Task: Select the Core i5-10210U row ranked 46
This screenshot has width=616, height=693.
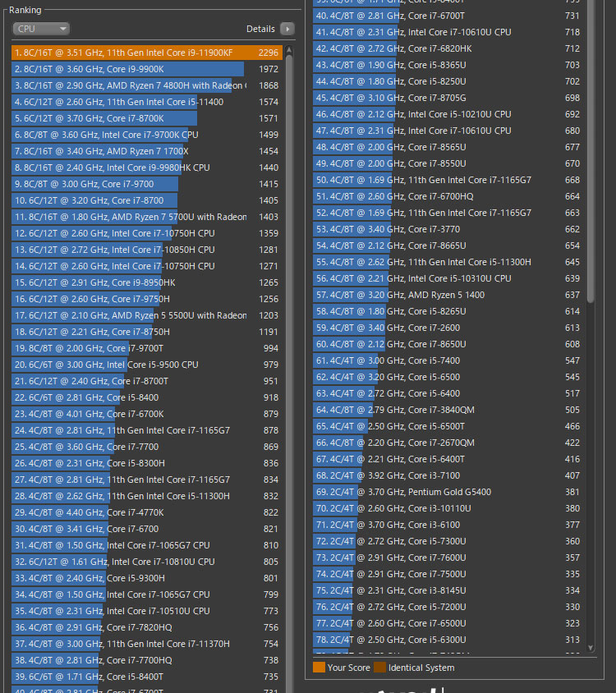Action: 448,114
